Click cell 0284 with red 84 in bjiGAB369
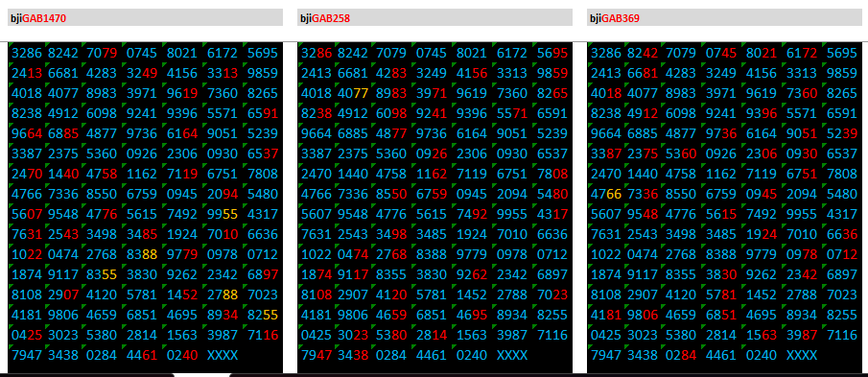Viewport: 868px width, 377px height. click(x=680, y=355)
